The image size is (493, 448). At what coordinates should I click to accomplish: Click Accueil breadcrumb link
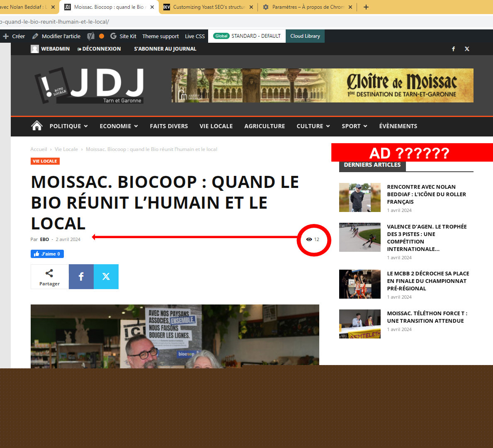(x=39, y=149)
